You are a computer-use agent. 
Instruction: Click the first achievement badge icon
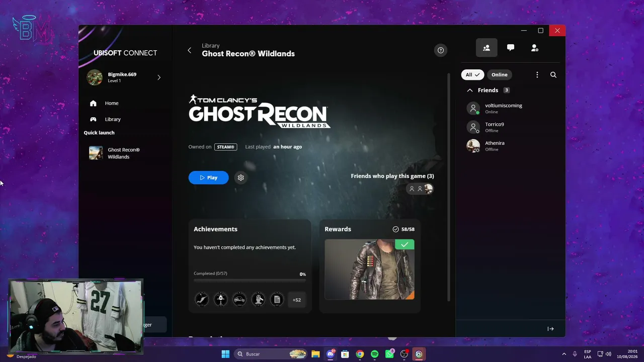[202, 300]
